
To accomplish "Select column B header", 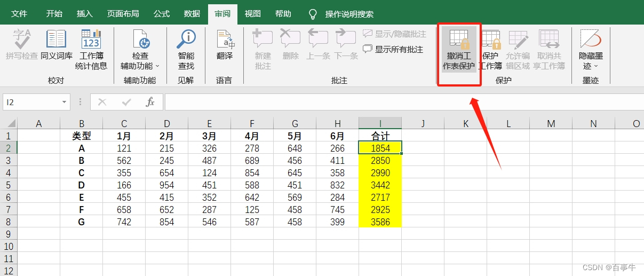I will tap(82, 123).
